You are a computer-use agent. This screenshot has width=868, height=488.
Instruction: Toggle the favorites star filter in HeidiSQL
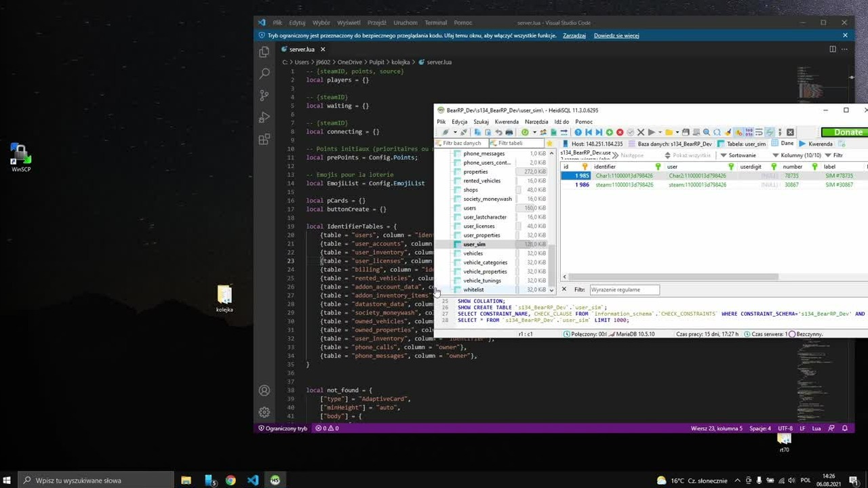tap(550, 144)
